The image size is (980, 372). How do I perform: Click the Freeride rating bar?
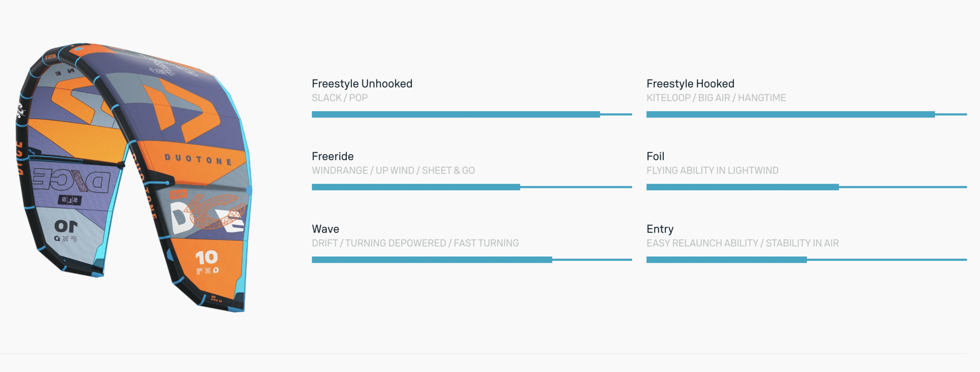point(472,187)
